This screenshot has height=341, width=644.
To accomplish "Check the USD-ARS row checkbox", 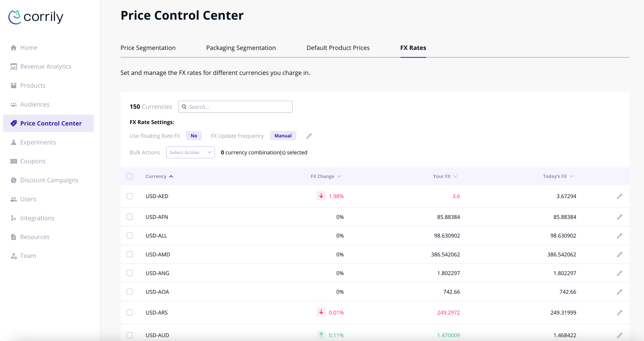I will click(x=130, y=312).
